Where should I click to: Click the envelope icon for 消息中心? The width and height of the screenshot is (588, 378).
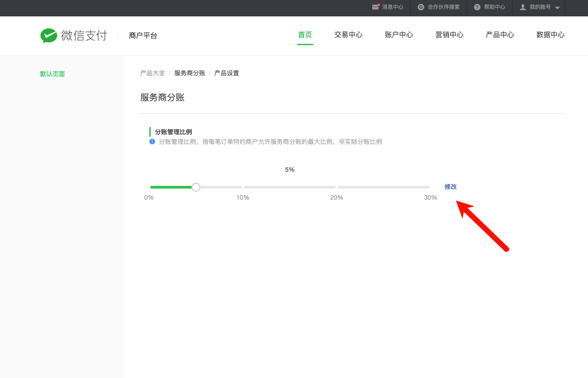coord(376,7)
